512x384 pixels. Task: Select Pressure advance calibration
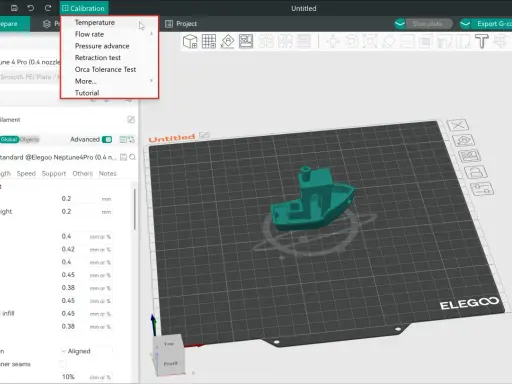[102, 46]
